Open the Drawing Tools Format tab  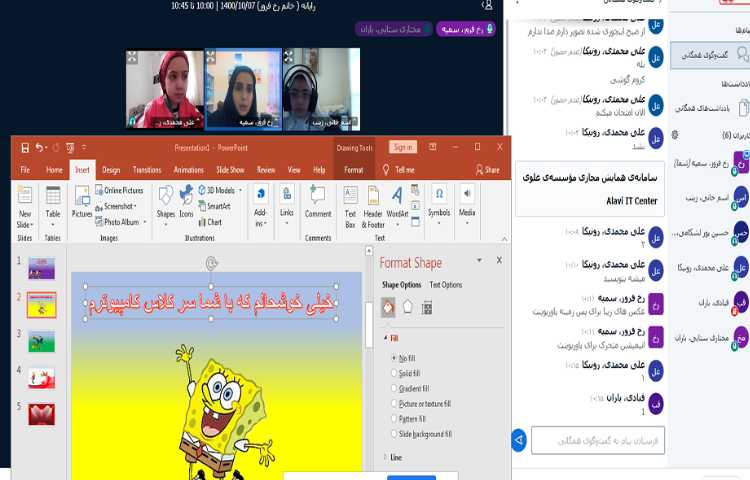[x=353, y=170]
